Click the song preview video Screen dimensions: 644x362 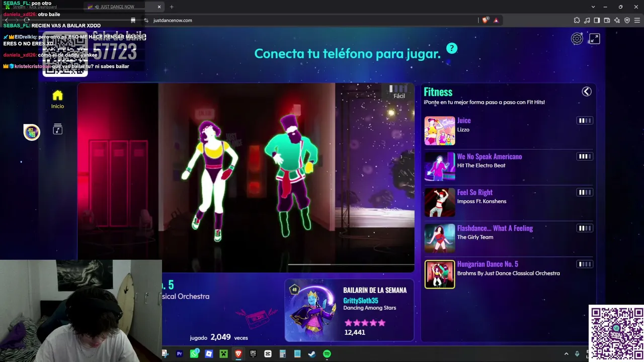pos(246,177)
